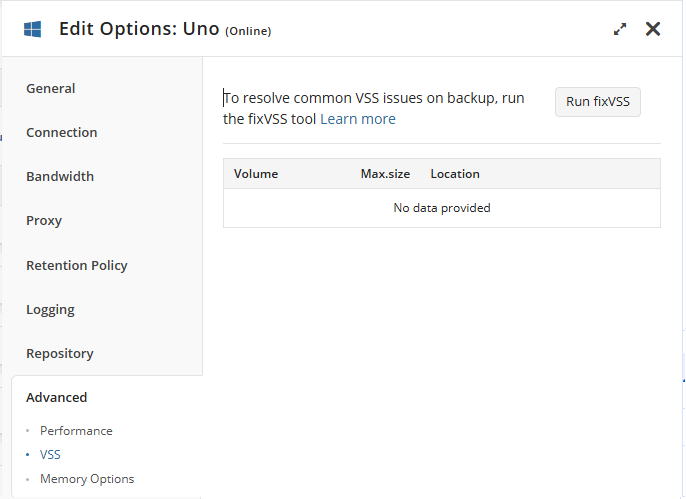Collapse the Advanced section

57,397
